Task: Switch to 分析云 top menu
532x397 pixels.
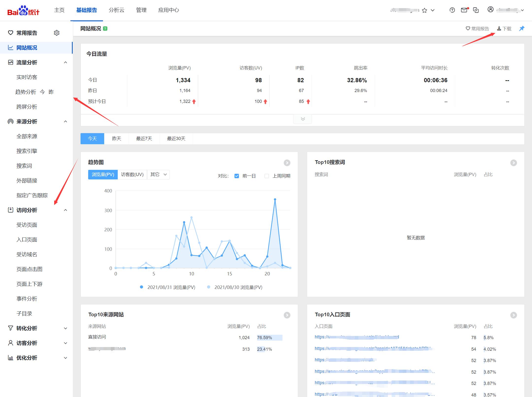Action: 116,10
